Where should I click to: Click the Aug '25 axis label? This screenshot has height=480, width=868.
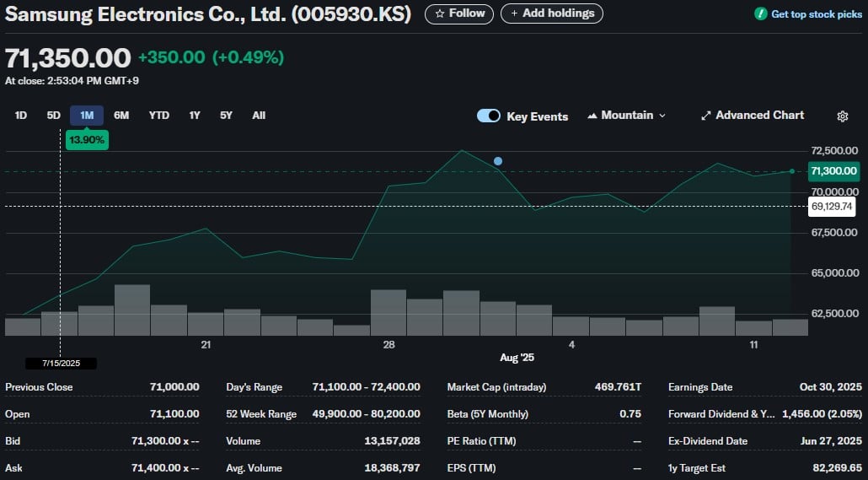click(517, 358)
